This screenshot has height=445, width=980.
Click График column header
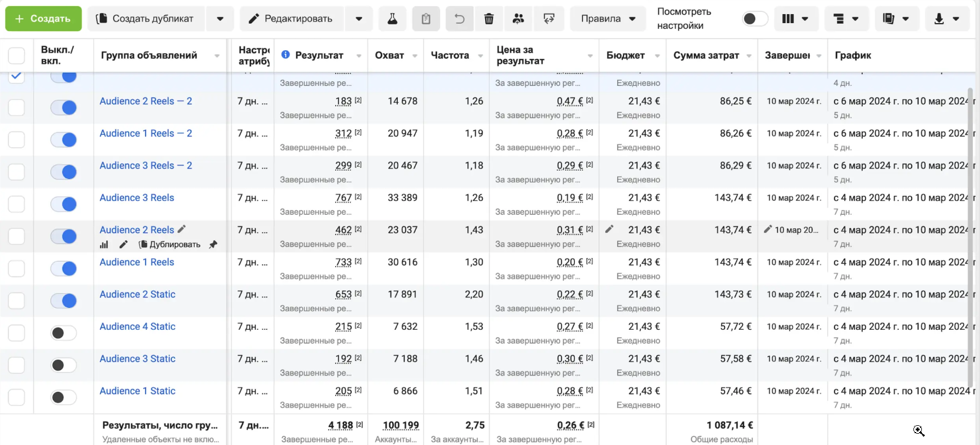pyautogui.click(x=852, y=55)
